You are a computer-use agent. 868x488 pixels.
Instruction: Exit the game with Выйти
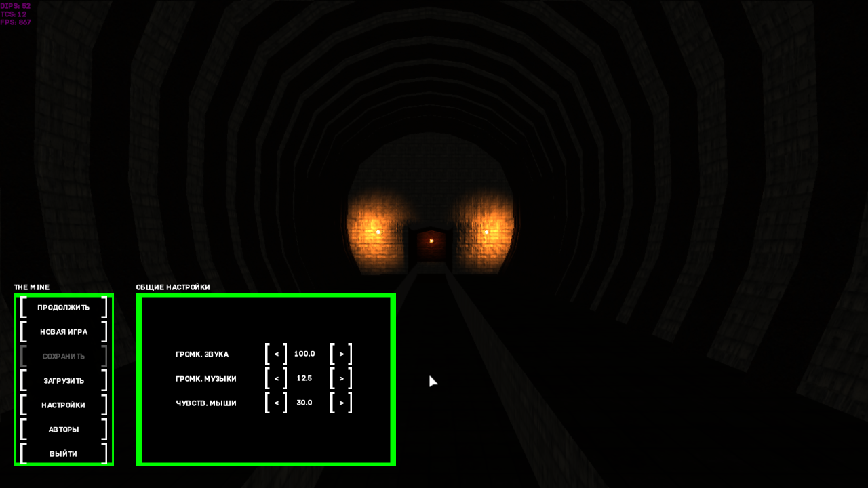[64, 453]
